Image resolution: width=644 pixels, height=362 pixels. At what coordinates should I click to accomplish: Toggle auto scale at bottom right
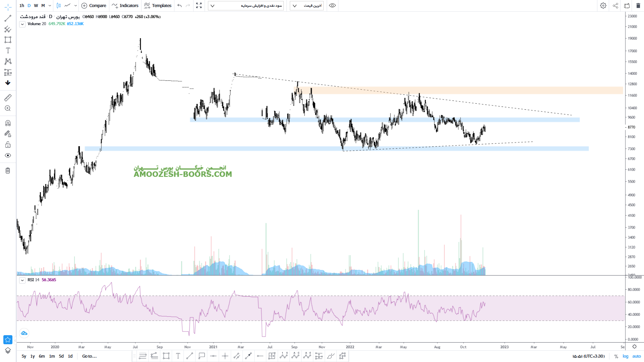pyautogui.click(x=636, y=356)
